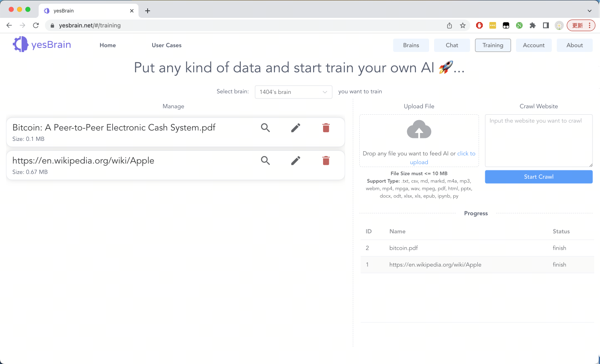
Task: Edit the Bitcoin PDF entry with pencil
Action: pos(296,128)
